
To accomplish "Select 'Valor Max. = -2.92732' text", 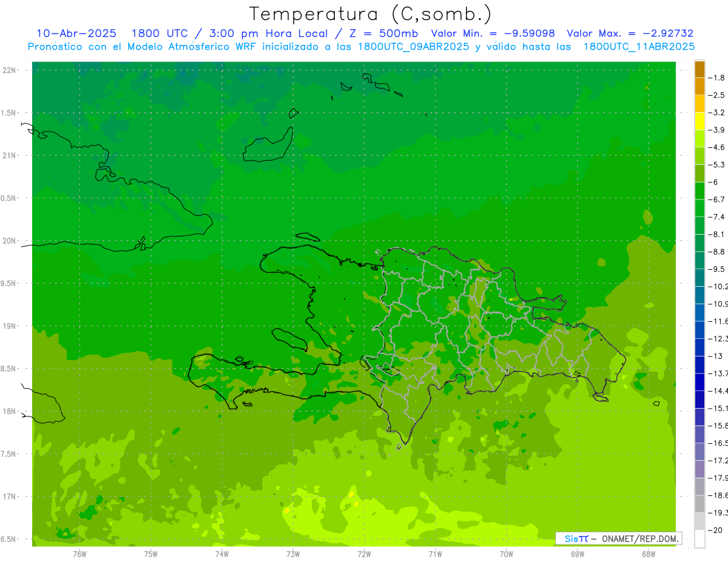I will pos(630,33).
